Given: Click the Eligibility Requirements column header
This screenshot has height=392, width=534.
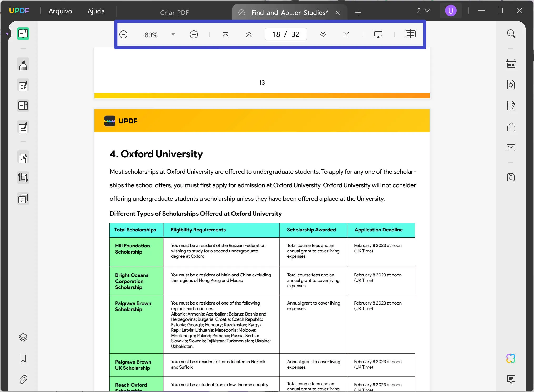Looking at the screenshot, I should [x=221, y=230].
